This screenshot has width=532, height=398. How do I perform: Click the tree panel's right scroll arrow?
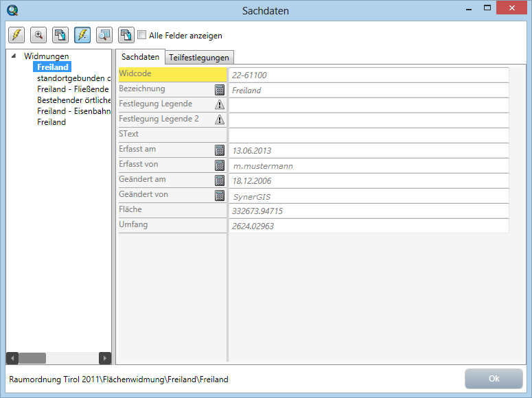(x=105, y=358)
